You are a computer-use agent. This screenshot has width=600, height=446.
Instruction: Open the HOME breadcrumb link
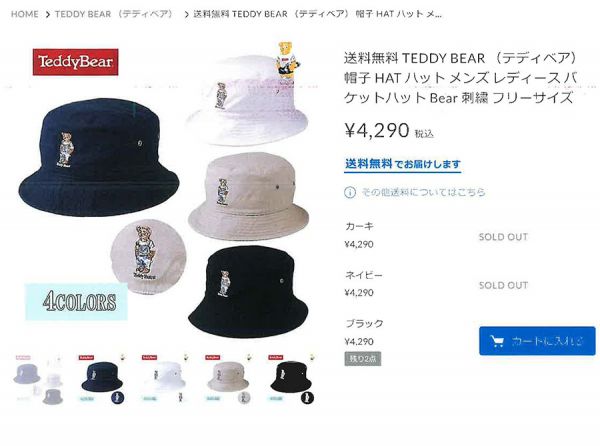(x=24, y=14)
